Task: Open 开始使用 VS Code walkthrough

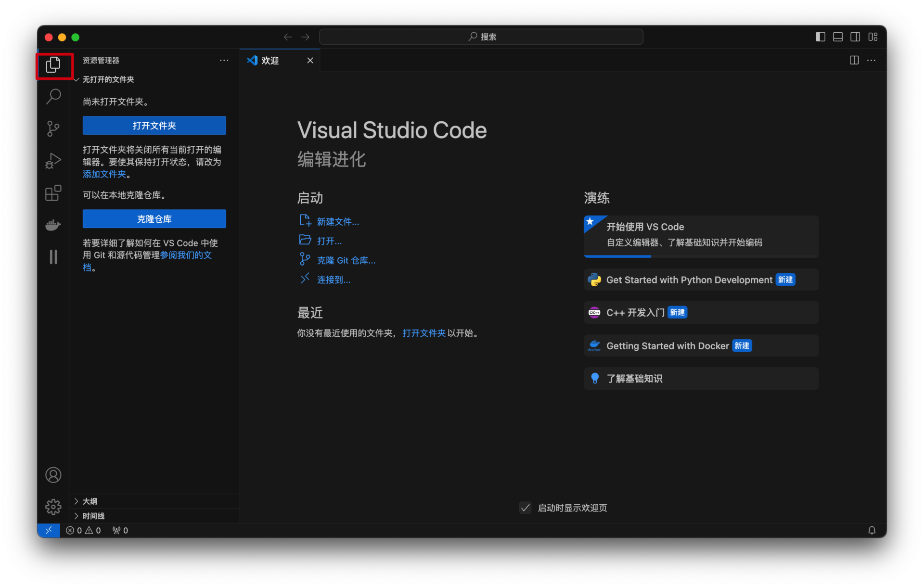Action: point(701,236)
